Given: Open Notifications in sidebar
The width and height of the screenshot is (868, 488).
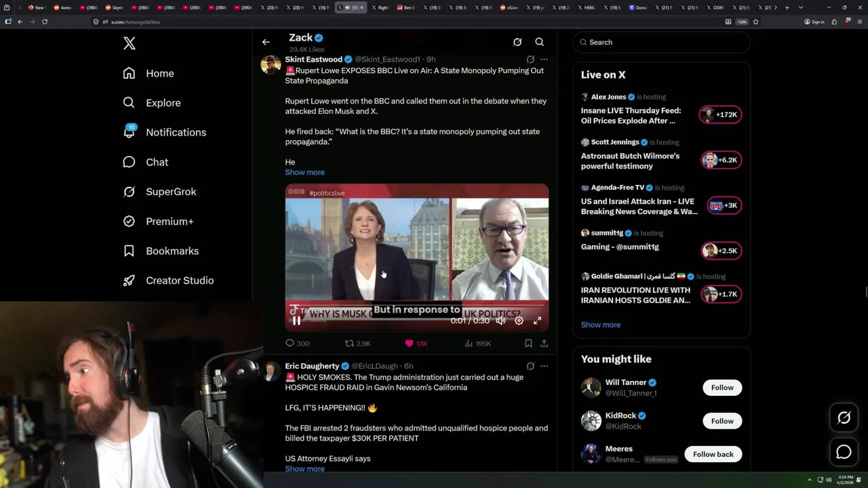Looking at the screenshot, I should (165, 132).
